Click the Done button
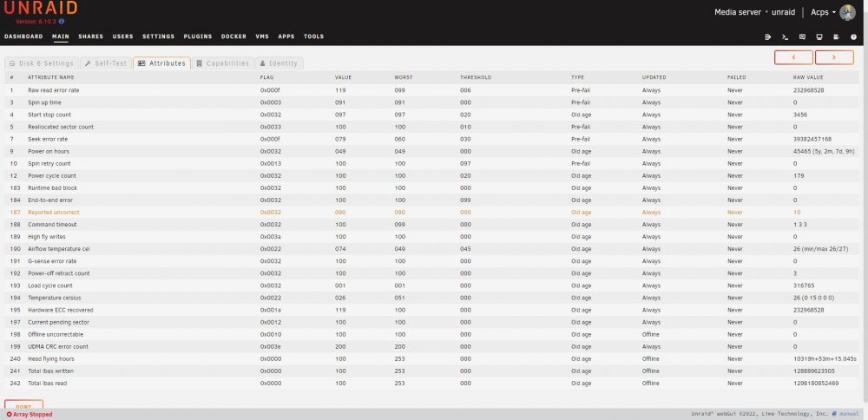 [23, 405]
